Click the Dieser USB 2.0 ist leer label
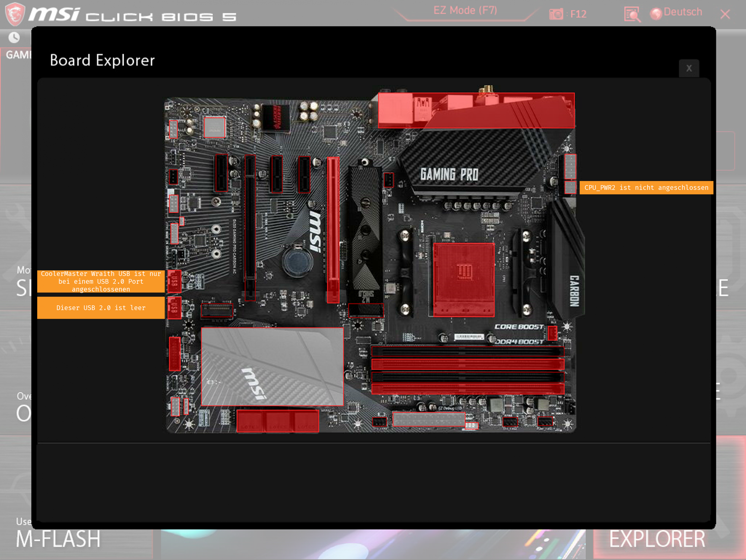The height and width of the screenshot is (560, 746). pos(101,308)
